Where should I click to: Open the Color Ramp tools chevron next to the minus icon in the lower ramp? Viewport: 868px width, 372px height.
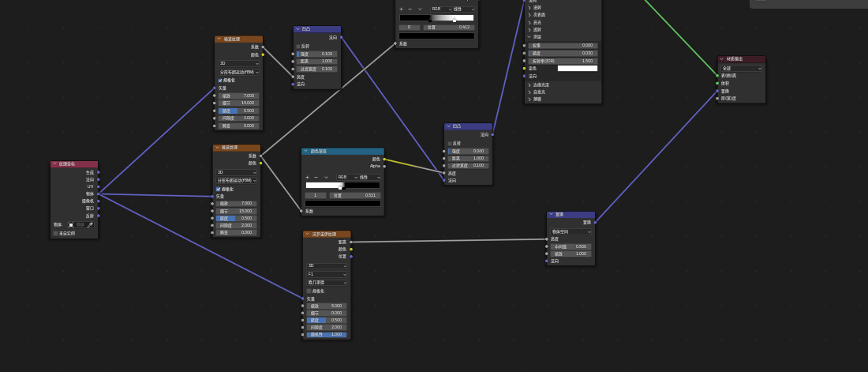326,178
